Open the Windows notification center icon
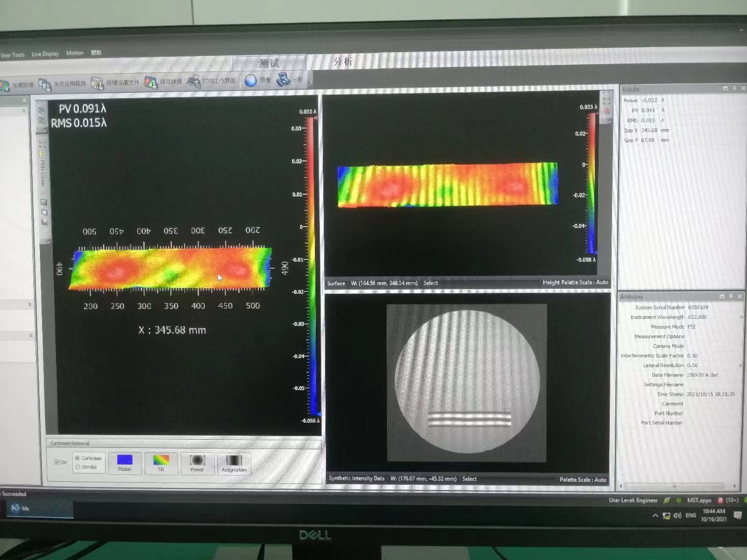This screenshot has height=560, width=747. coord(738,515)
